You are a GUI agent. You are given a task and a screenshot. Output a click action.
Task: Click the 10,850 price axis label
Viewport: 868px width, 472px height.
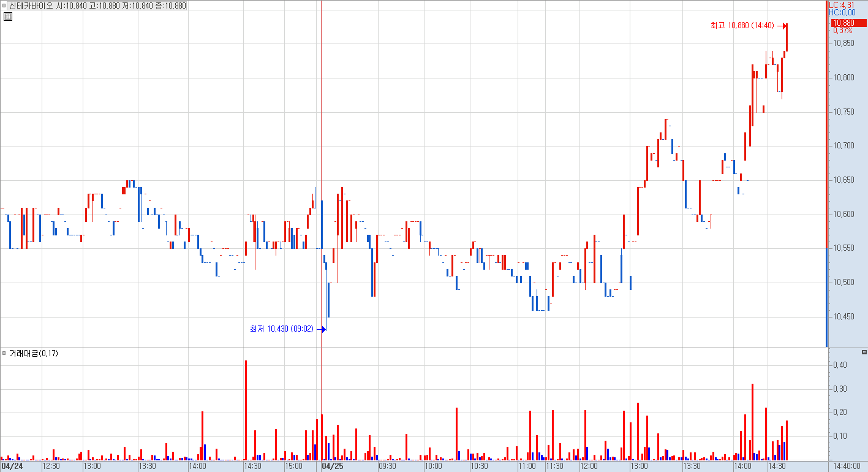pyautogui.click(x=843, y=44)
